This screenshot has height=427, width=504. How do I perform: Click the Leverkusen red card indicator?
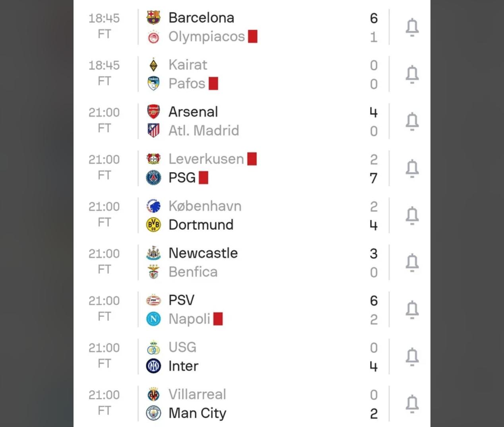coord(252,159)
